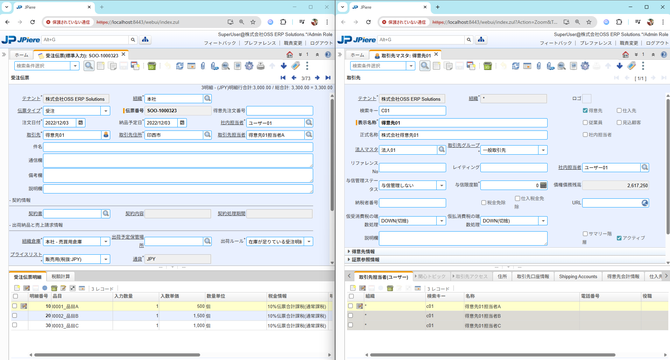
Task: Go to the first record in left window
Action: [283, 78]
